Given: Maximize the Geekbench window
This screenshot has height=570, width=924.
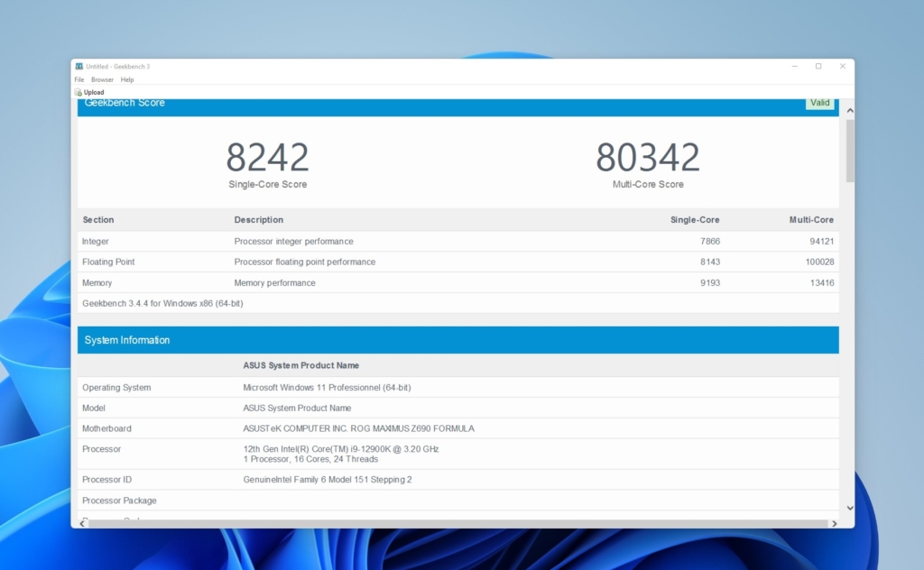Looking at the screenshot, I should (x=818, y=67).
